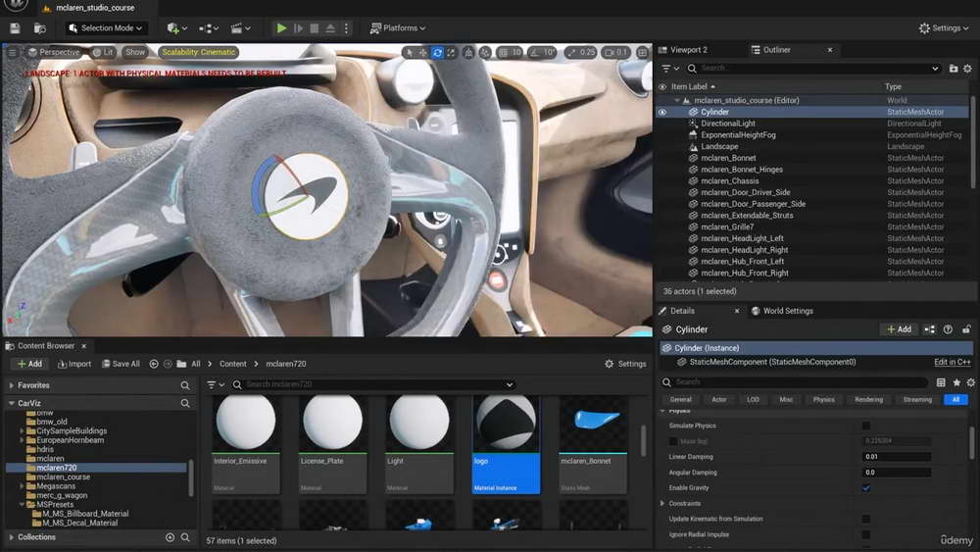This screenshot has width=980, height=552.
Task: Choose the Translate objects tool
Action: [x=423, y=53]
